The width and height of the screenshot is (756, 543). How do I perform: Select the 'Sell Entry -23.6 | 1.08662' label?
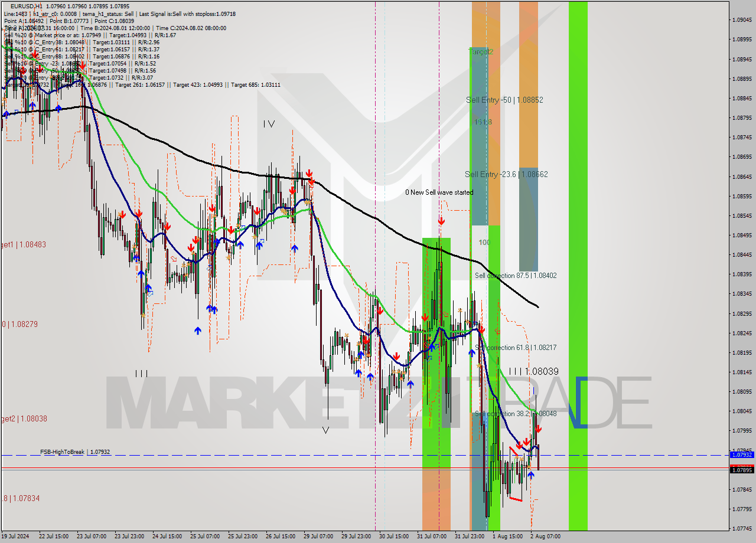506,174
